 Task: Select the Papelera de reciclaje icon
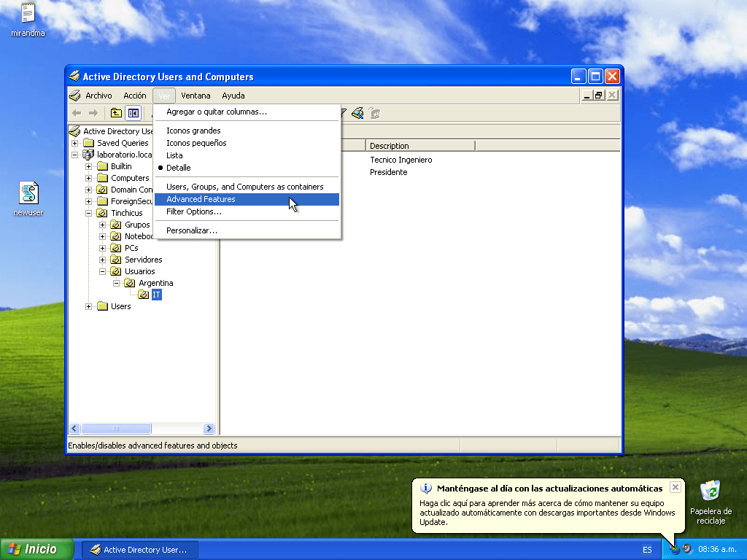[x=710, y=492]
